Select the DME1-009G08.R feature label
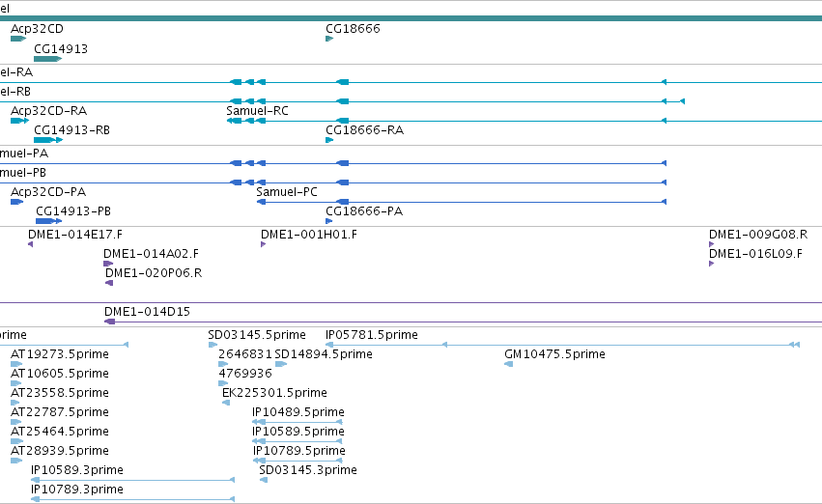The width and height of the screenshot is (822, 504). (x=758, y=235)
